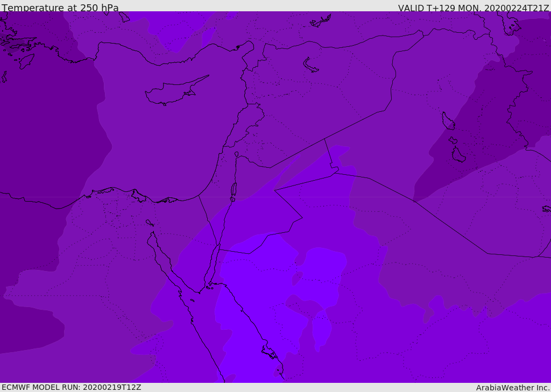Click the 'Temperature at 250 hPa' title text
This screenshot has width=551, height=392.
click(60, 8)
